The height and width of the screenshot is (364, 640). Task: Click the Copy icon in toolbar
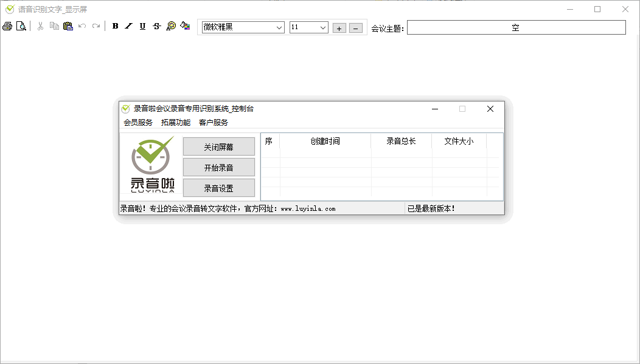[54, 26]
